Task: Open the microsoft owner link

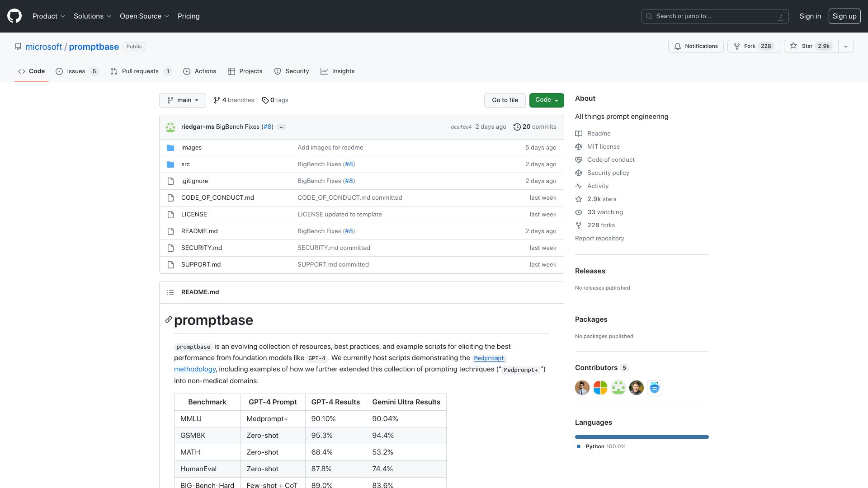Action: coord(43,47)
